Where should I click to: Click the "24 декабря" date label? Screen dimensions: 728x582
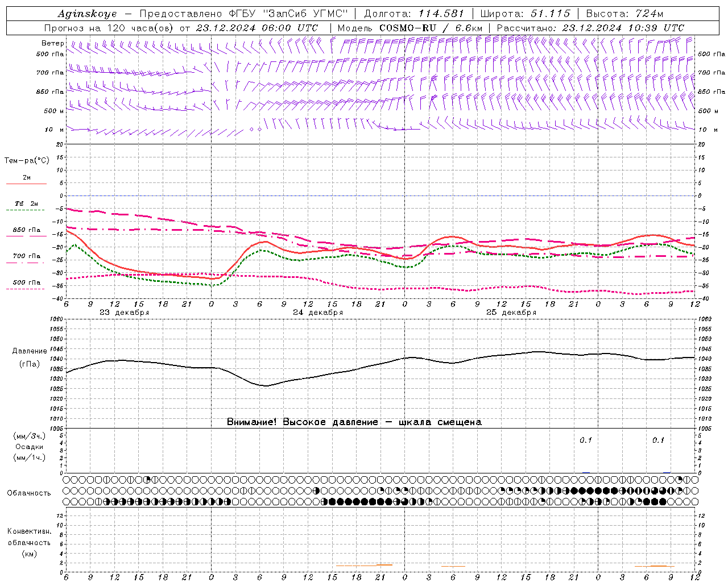tap(318, 313)
